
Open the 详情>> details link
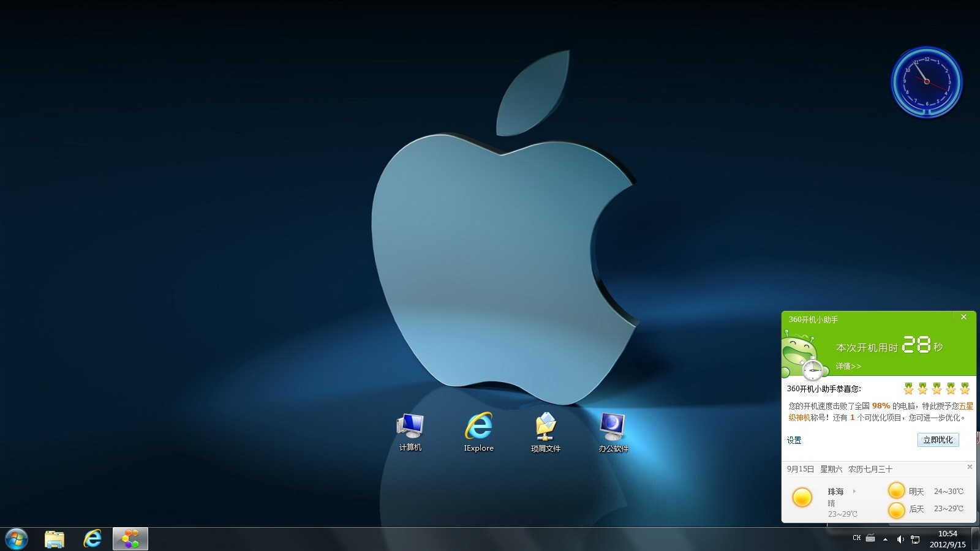coord(848,366)
